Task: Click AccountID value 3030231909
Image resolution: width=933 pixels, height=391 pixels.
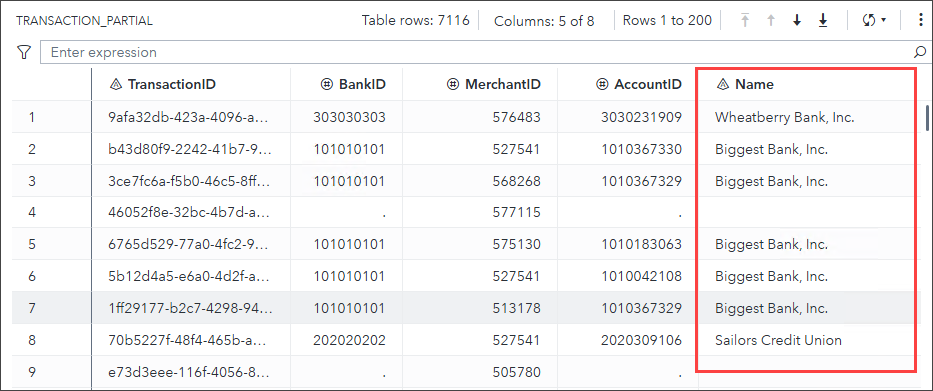Action: (641, 117)
